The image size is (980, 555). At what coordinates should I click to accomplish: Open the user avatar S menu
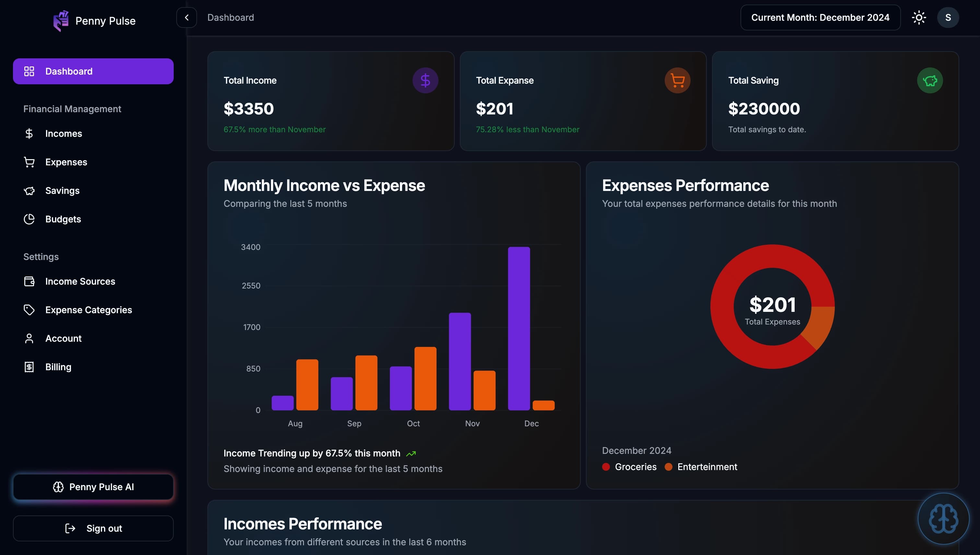[x=948, y=18]
